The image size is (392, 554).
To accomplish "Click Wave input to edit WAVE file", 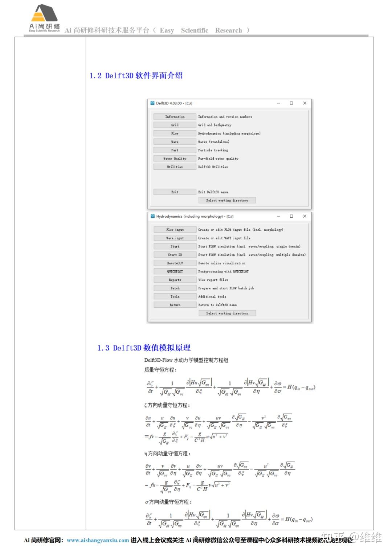I will (175, 238).
